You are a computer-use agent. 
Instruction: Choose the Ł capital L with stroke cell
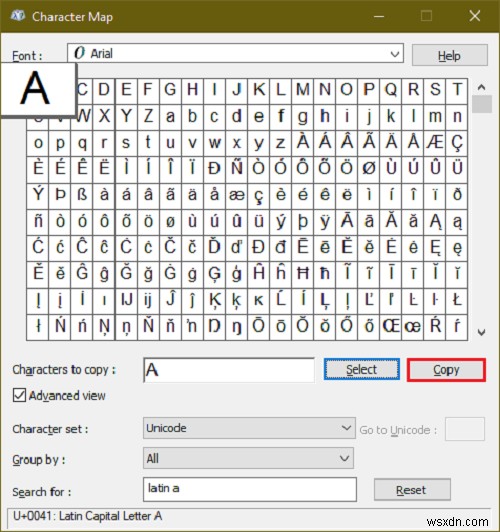[x=457, y=301]
